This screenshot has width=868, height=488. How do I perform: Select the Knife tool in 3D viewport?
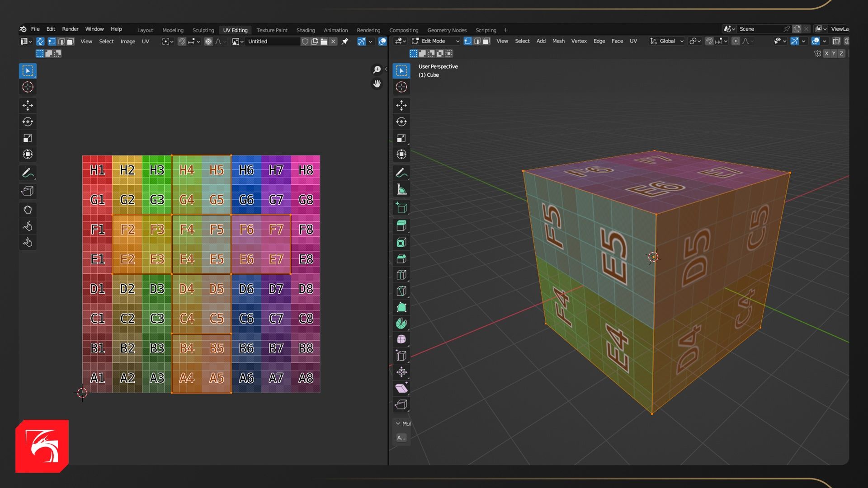click(401, 291)
